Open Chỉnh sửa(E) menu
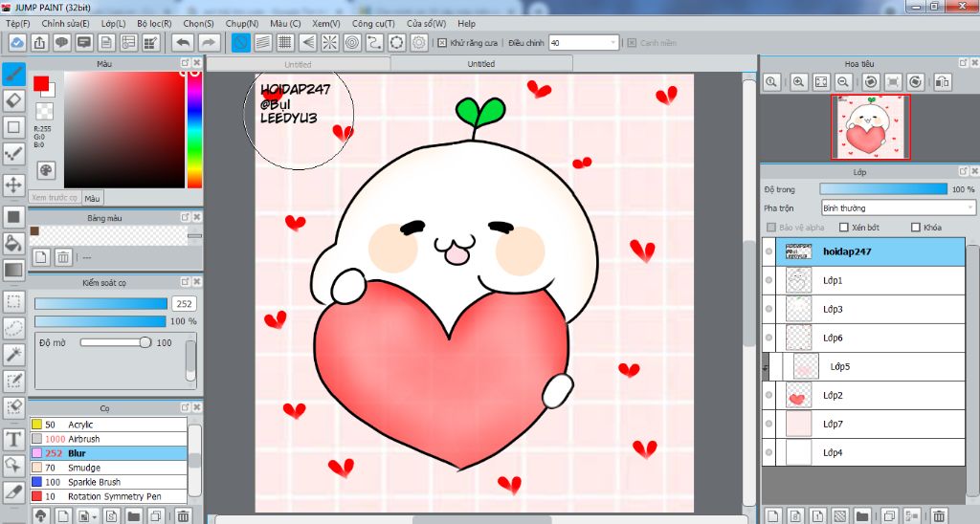 pos(66,23)
